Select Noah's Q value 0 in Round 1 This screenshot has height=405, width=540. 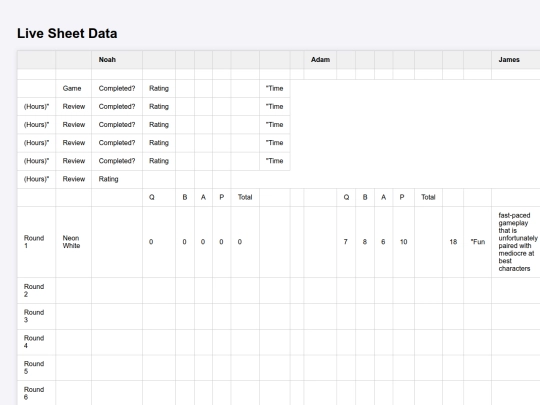(159, 242)
